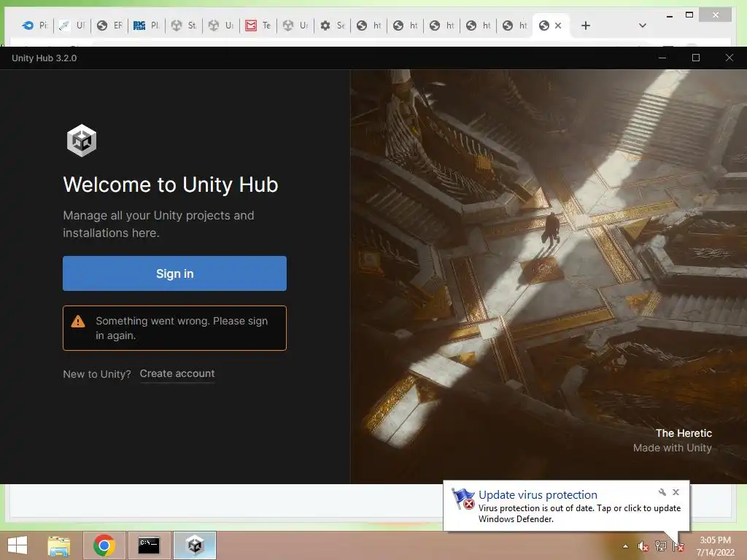Screen dimensions: 747x560
Task: Minimize the Chrome browser window
Action: [x=670, y=15]
